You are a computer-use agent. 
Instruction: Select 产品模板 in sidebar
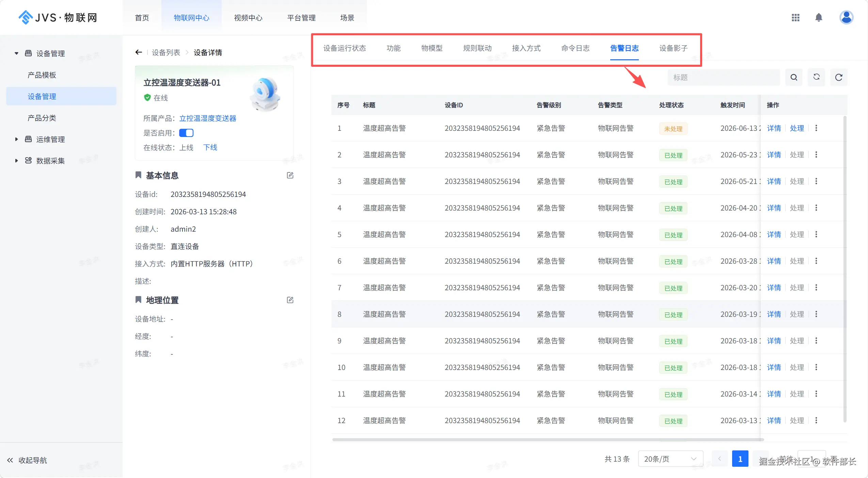42,75
